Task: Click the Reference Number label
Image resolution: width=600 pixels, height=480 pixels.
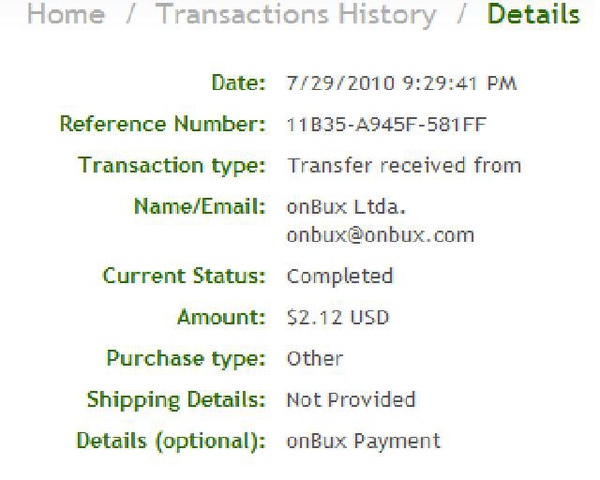Action: [x=162, y=124]
